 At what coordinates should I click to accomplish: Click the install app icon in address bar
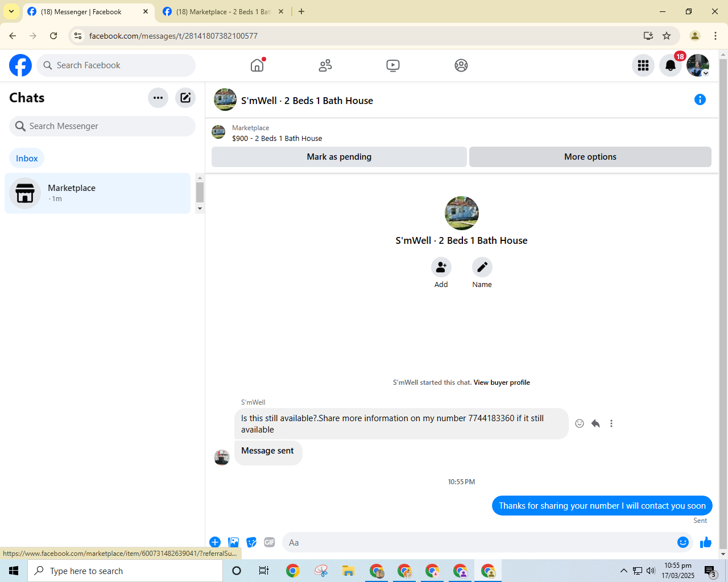[648, 36]
